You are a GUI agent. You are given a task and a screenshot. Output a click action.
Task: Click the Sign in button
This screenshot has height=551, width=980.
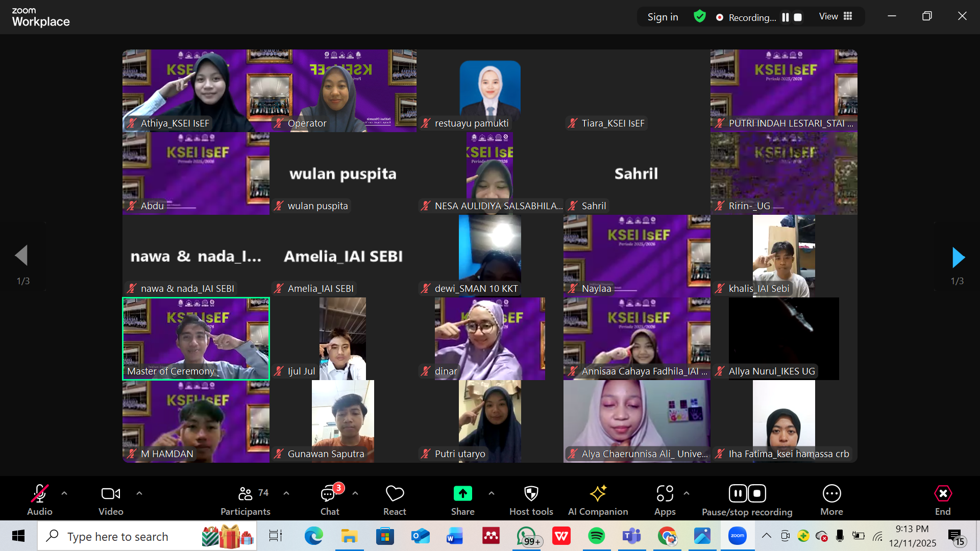(x=663, y=17)
